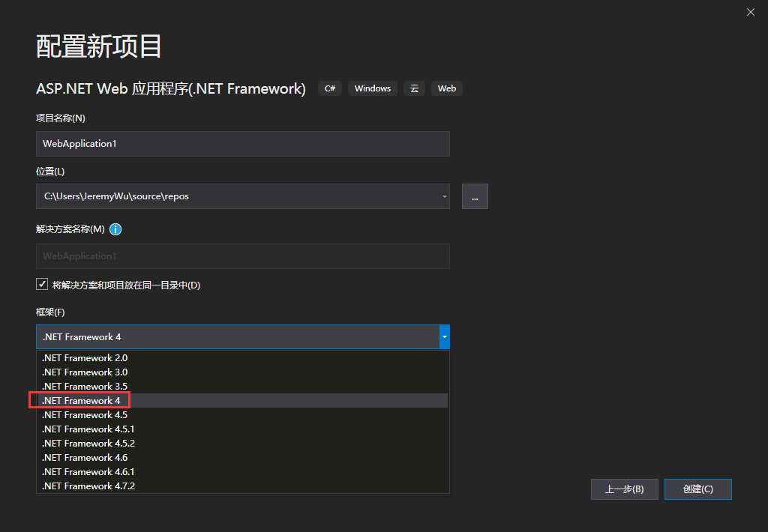The height and width of the screenshot is (532, 768).
Task: Collapse the framework dropdown arrow
Action: tap(444, 336)
